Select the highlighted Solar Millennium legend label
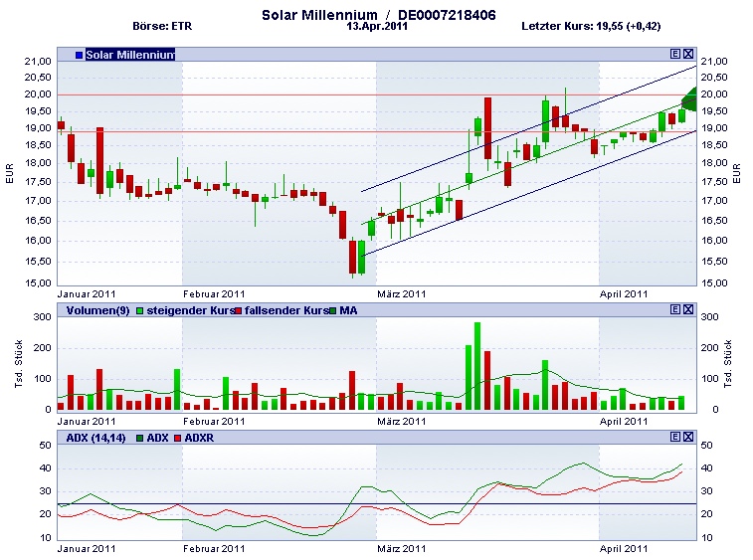The image size is (753, 560). (130, 55)
